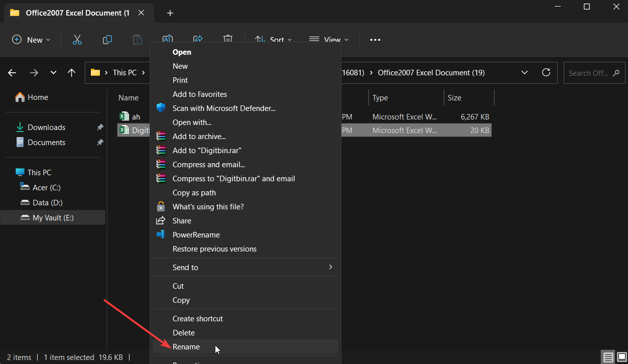Open a new tab with the plus button

click(x=170, y=13)
